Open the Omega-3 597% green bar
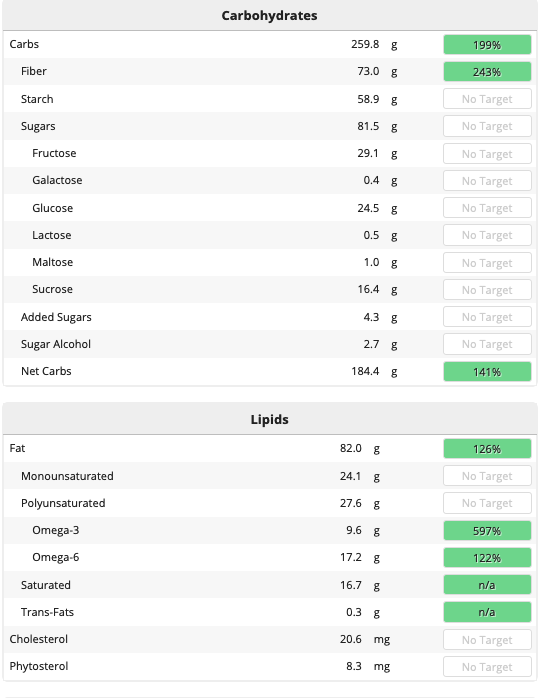Viewport: 541px width, 698px height. [487, 531]
